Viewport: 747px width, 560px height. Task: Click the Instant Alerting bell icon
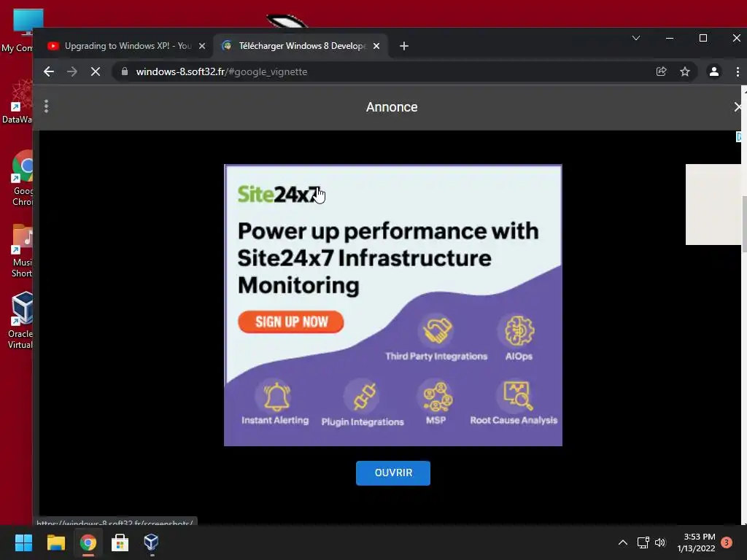(276, 396)
